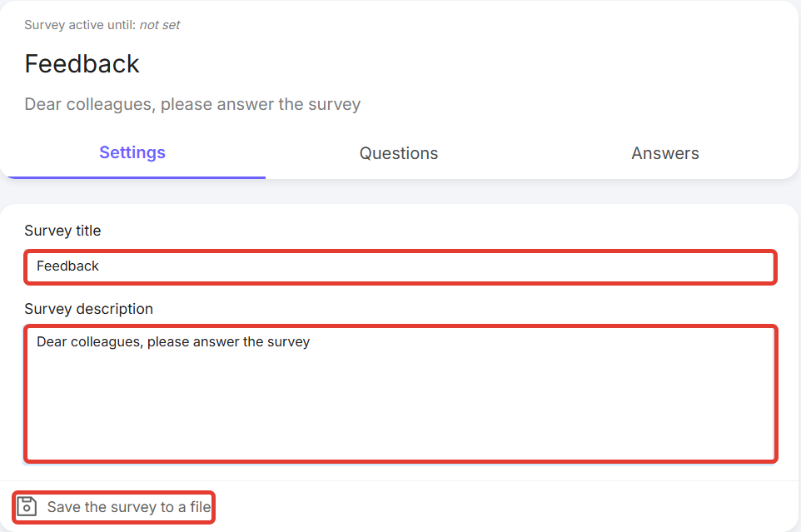Click the "Survey title" field label
The image size is (801, 532).
(x=62, y=231)
